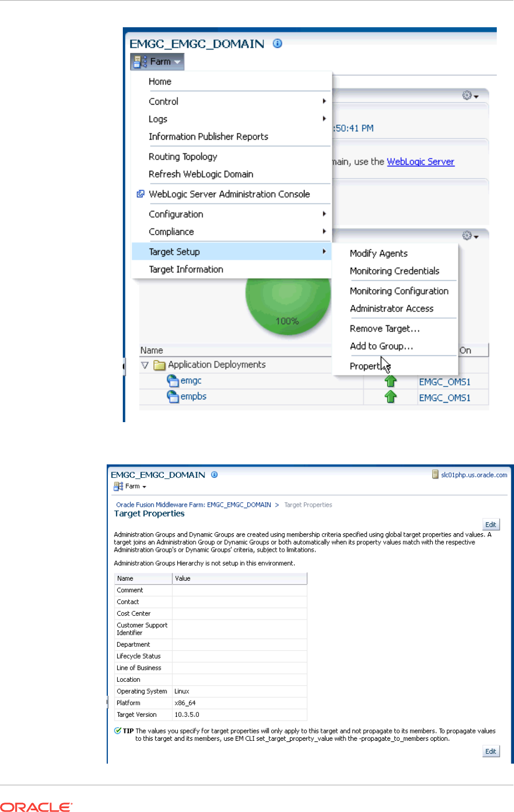The image size is (514, 812).
Task: Open EMGC_OMS1 link in emgc row
Action: 445,382
